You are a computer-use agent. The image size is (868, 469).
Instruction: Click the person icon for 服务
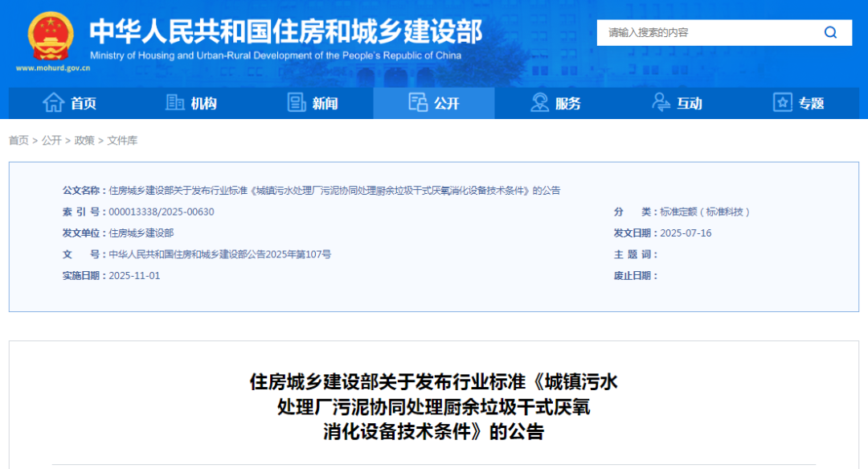click(x=540, y=103)
